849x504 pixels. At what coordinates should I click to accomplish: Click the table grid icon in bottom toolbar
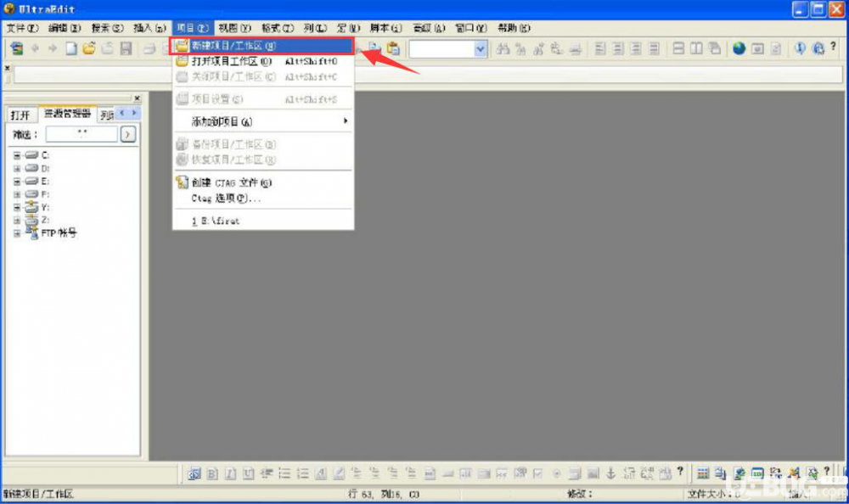coord(703,473)
